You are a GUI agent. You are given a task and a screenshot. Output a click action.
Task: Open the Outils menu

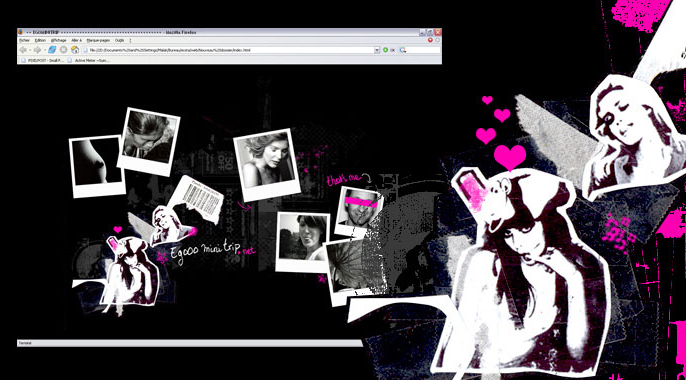click(119, 40)
